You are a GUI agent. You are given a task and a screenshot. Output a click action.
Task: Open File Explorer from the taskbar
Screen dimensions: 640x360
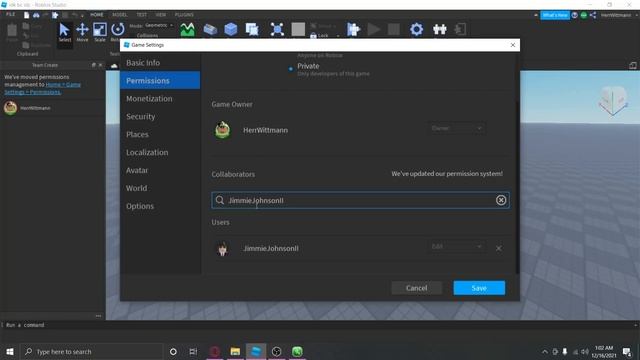coord(235,351)
